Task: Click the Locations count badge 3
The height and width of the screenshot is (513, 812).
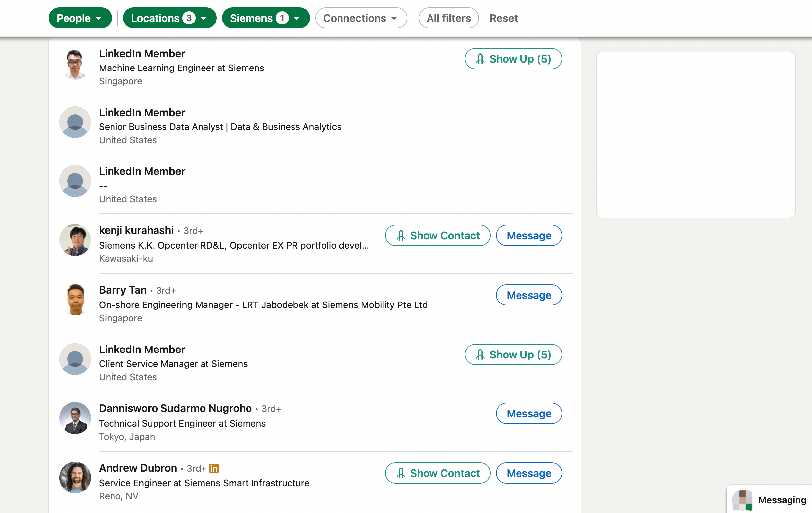Action: coord(189,18)
